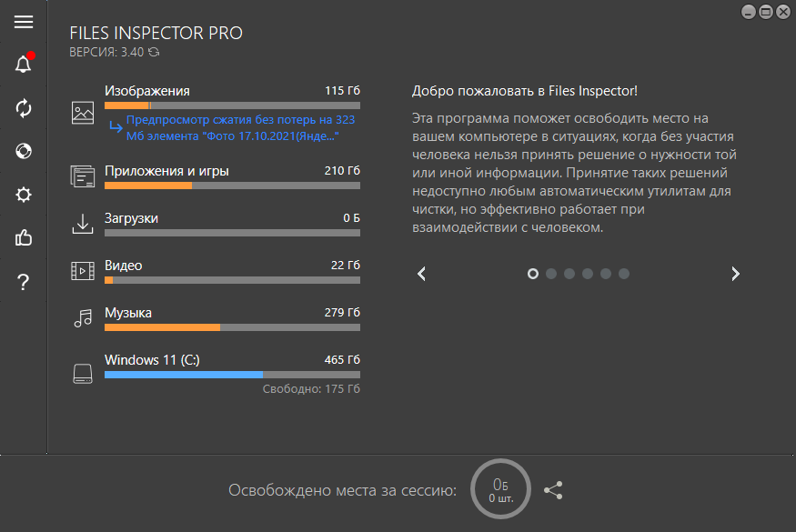Open the Приложения и игры category

[166, 171]
